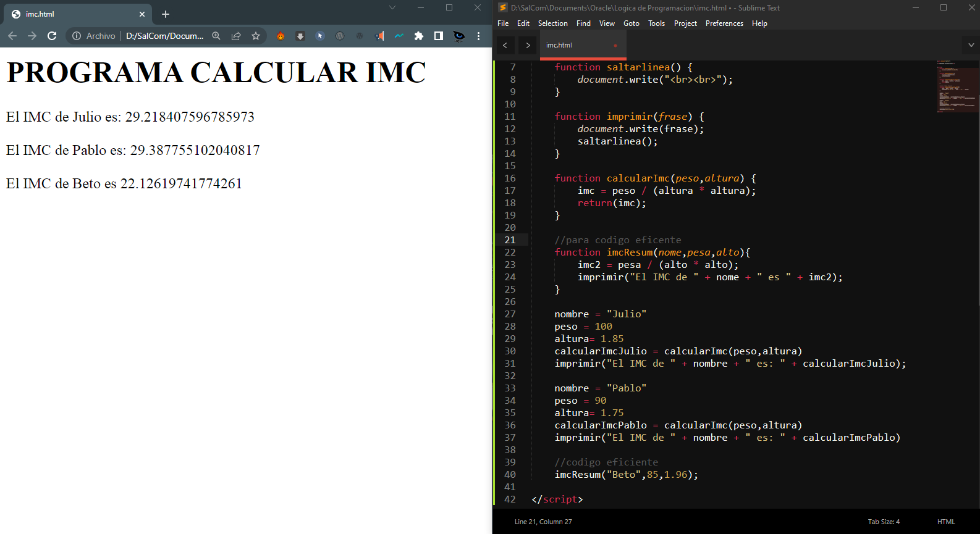
Task: Click the nombre = "Pablo" code line
Action: (x=601, y=388)
